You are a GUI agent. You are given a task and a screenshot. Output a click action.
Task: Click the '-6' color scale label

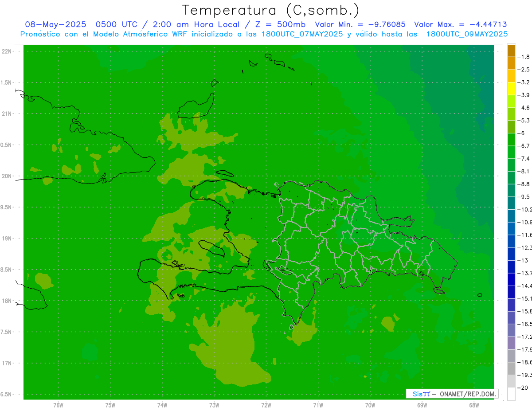pyautogui.click(x=522, y=133)
